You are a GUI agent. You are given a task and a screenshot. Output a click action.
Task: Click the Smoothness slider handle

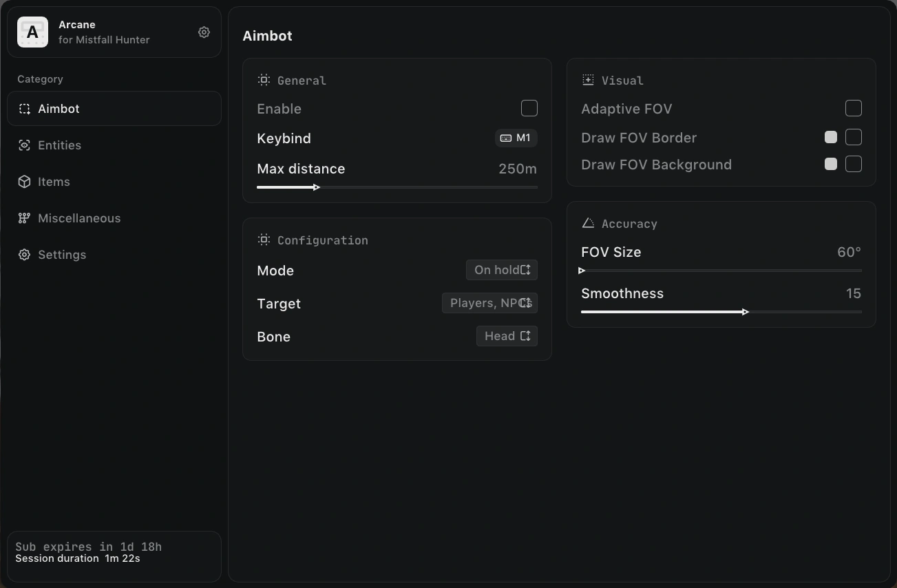[746, 312]
